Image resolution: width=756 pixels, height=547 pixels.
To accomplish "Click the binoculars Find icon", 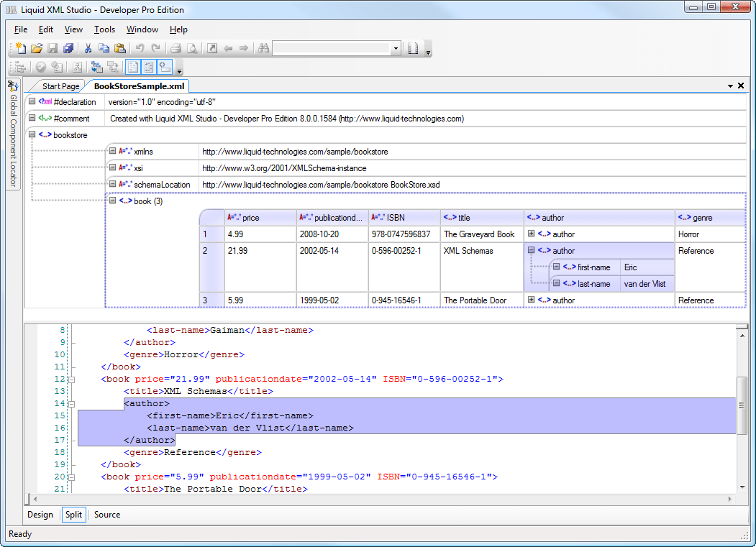I will click(x=263, y=48).
